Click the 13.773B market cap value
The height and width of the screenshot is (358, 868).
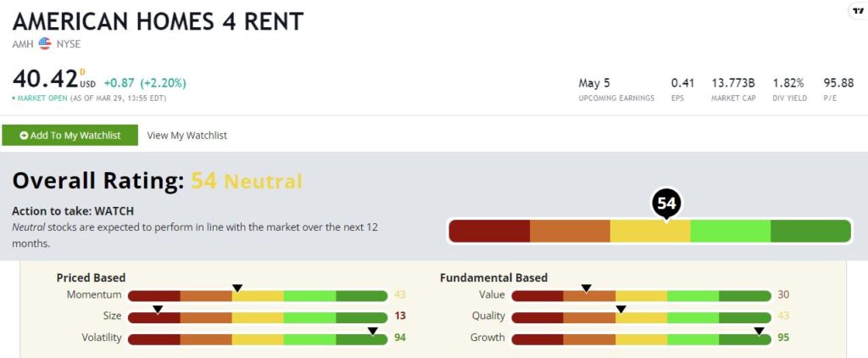point(733,84)
